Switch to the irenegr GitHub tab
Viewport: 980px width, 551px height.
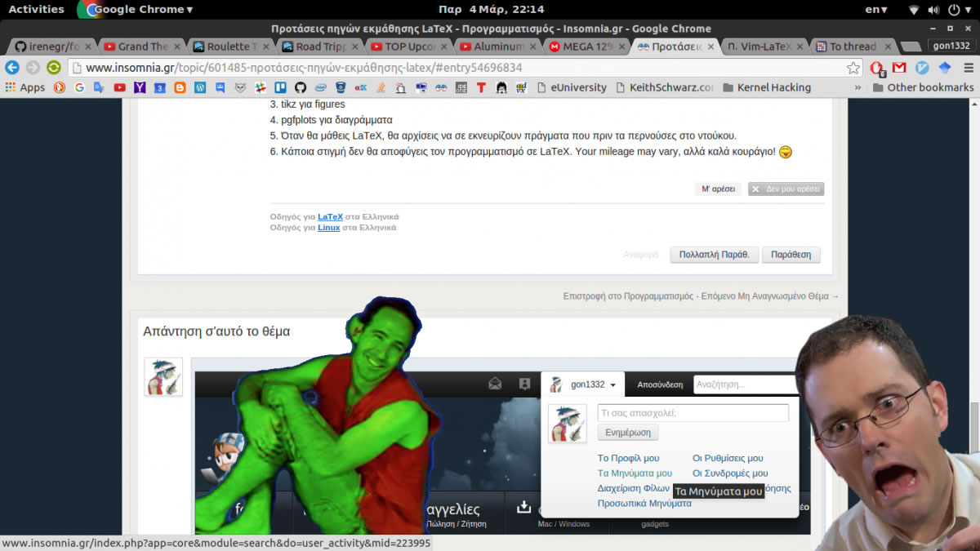(54, 47)
